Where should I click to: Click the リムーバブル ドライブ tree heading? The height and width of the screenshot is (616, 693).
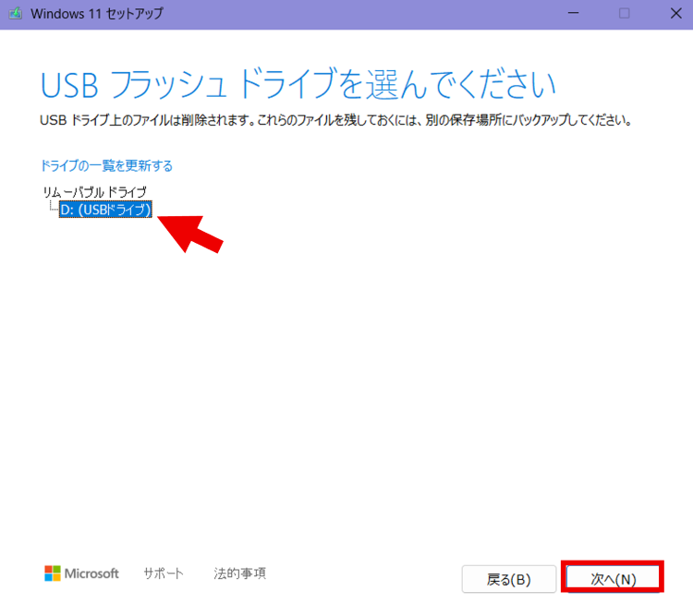[x=94, y=192]
